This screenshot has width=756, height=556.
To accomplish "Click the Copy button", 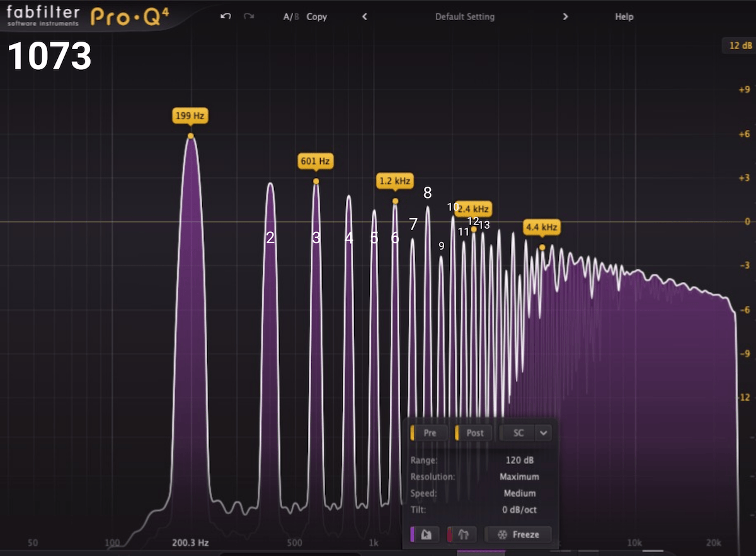I will 317,17.
